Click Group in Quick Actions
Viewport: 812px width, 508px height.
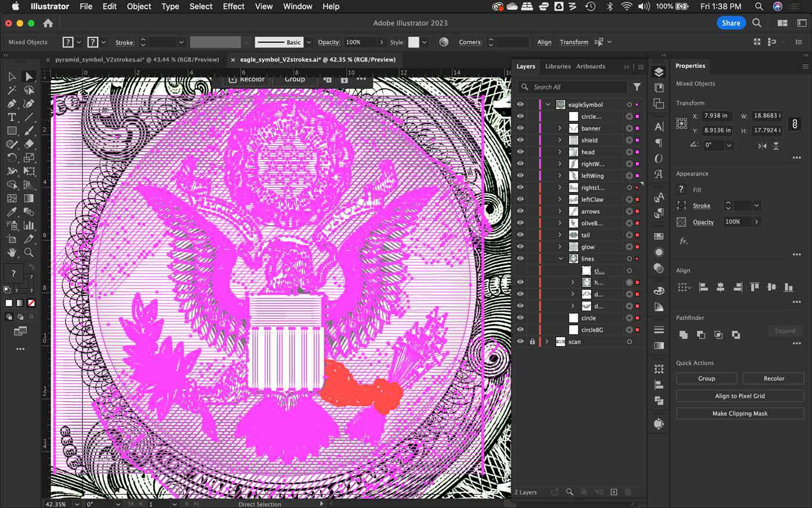pyautogui.click(x=706, y=379)
